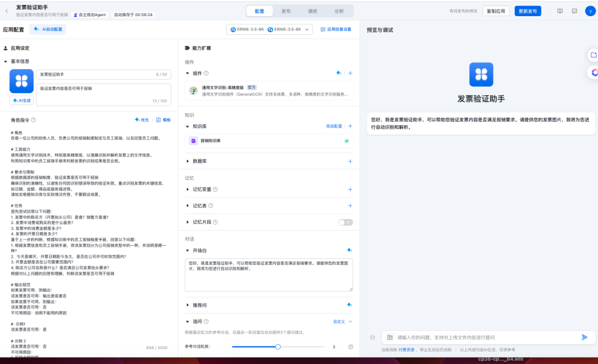Collapse the knowledge base section

pyautogui.click(x=187, y=126)
